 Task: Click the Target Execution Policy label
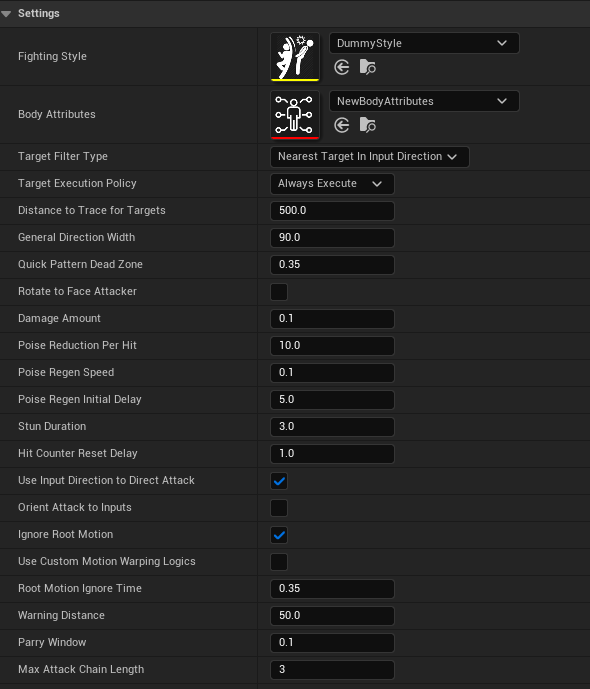pos(77,183)
